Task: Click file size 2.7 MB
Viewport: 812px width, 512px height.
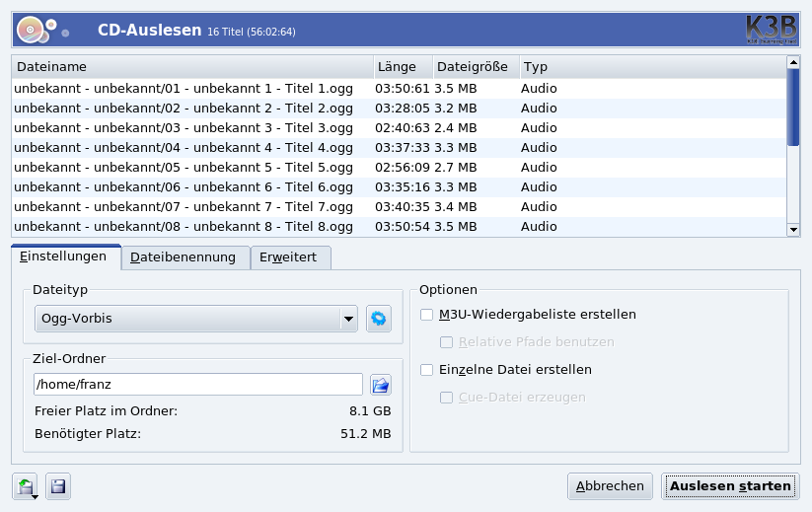Action: pyautogui.click(x=456, y=168)
